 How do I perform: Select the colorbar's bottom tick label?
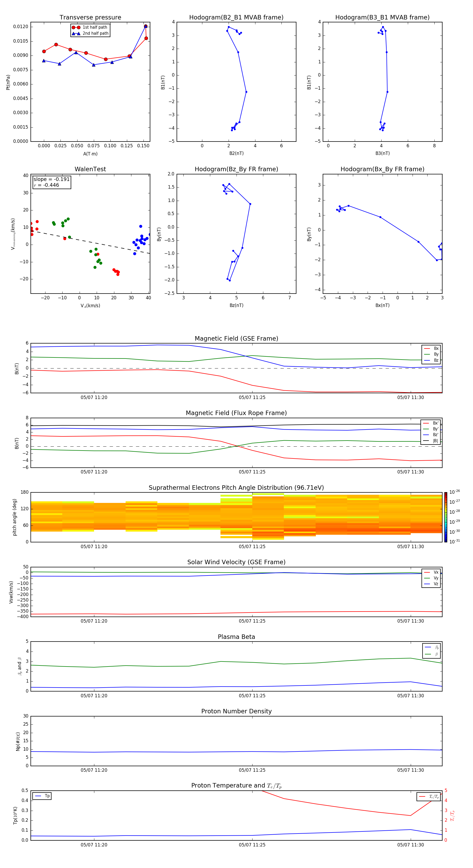click(x=455, y=542)
